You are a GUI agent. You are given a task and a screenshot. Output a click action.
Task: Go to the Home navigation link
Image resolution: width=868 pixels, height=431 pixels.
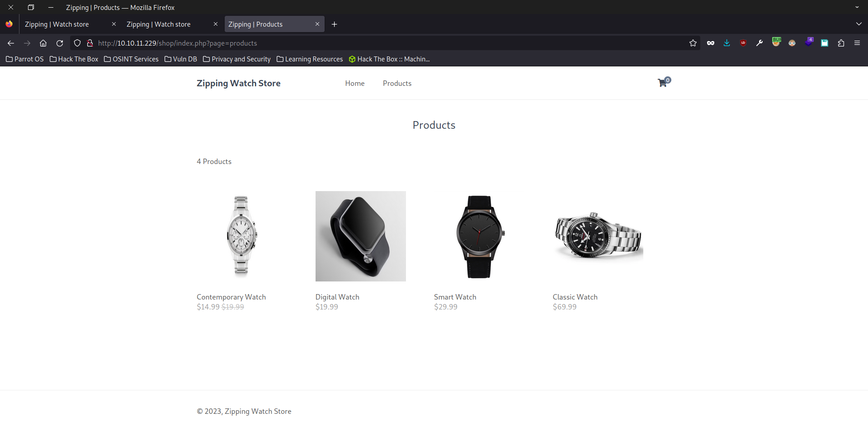[x=355, y=84]
